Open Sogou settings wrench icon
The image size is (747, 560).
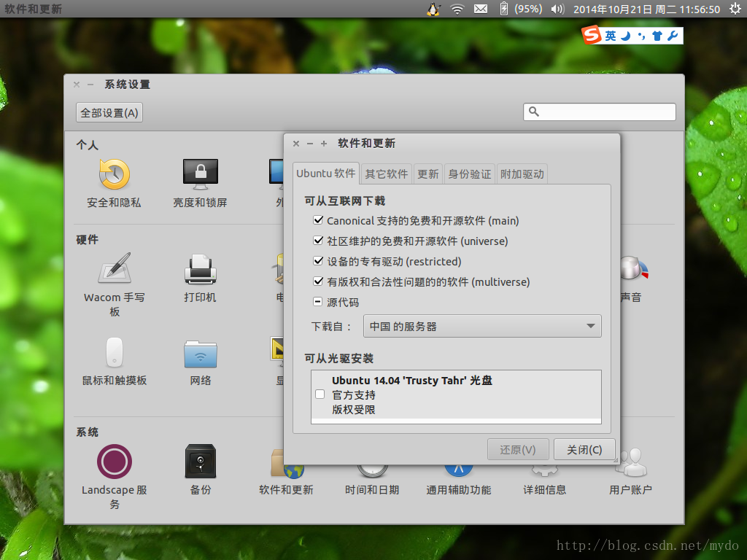coord(673,36)
